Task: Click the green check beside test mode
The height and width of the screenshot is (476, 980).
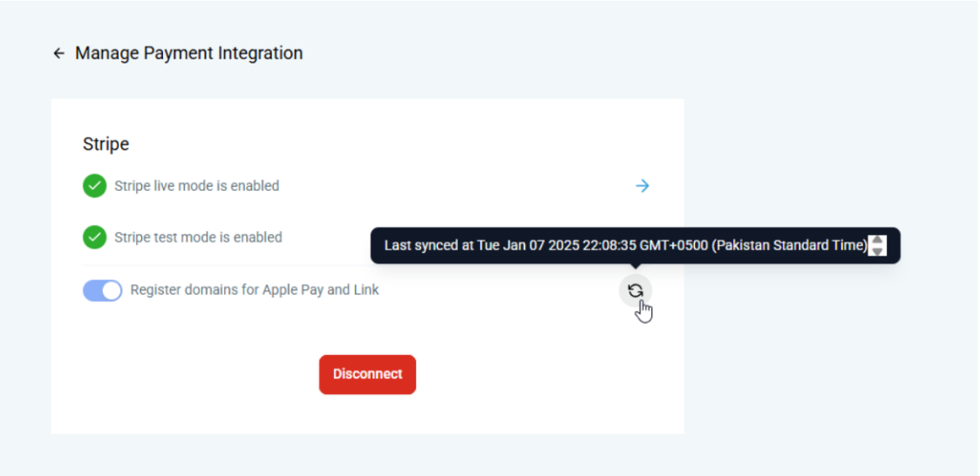Action: [x=94, y=237]
